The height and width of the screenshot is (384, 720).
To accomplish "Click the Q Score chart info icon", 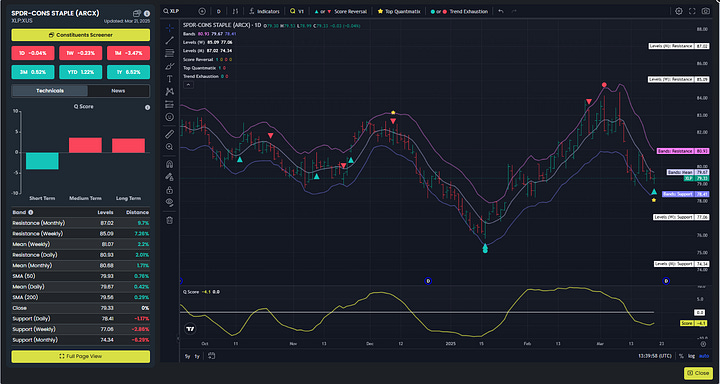I will click(147, 107).
